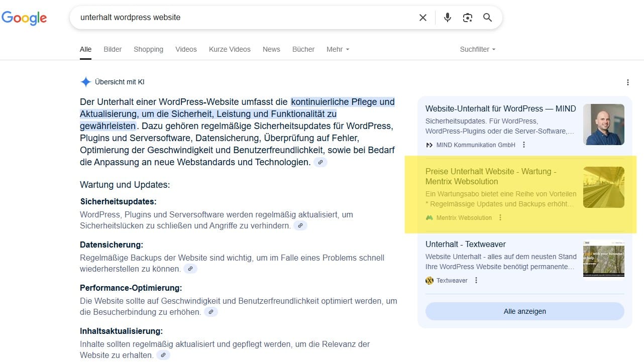
Task: Open Website-Unterhalt für WordPress — MIND link
Action: pos(500,108)
